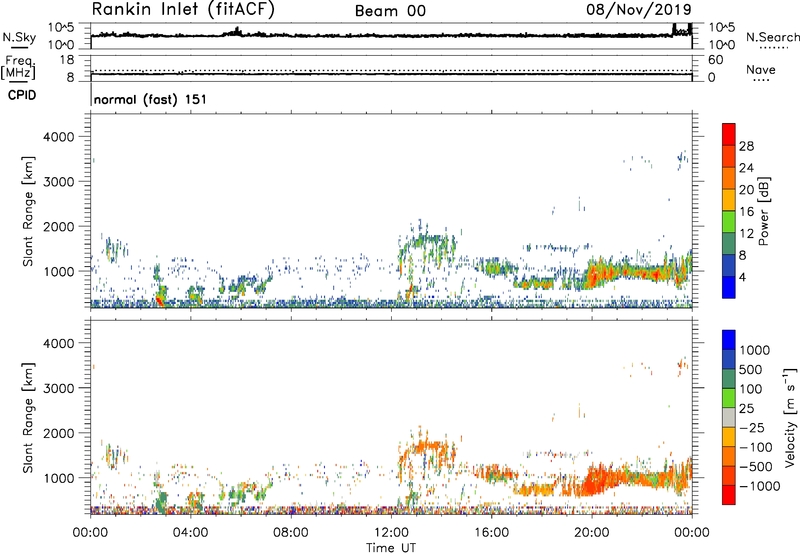Click the 'Freq. [MHz]' axis label

coord(18,68)
